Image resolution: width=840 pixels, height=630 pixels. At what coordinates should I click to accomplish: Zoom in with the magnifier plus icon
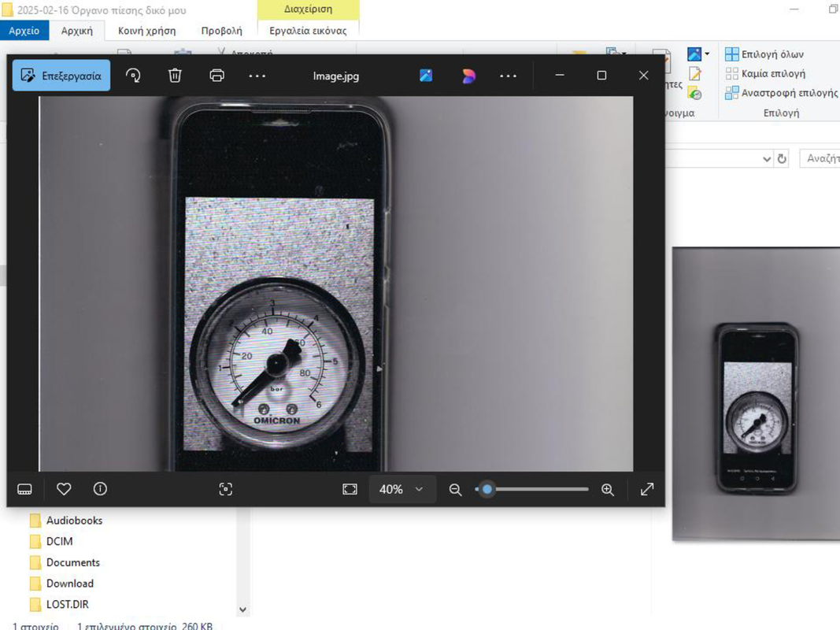click(x=608, y=489)
